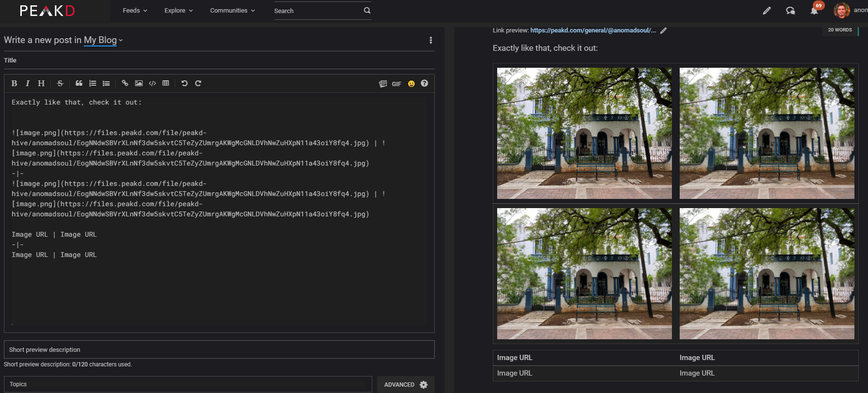Apply italic formatting in editor toolbar
Viewport: 868px width, 393px height.
coord(28,83)
